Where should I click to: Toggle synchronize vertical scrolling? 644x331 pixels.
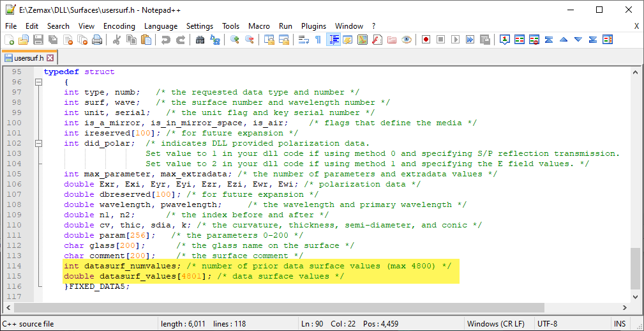click(269, 40)
